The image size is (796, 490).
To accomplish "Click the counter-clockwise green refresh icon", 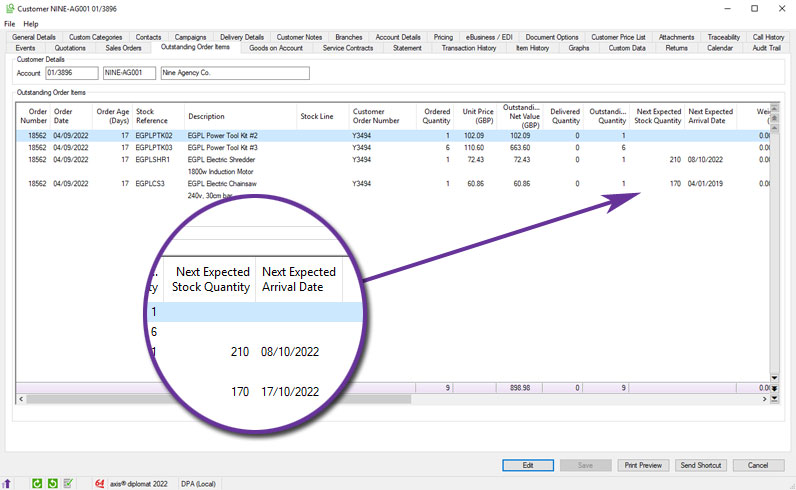I will click(52, 483).
